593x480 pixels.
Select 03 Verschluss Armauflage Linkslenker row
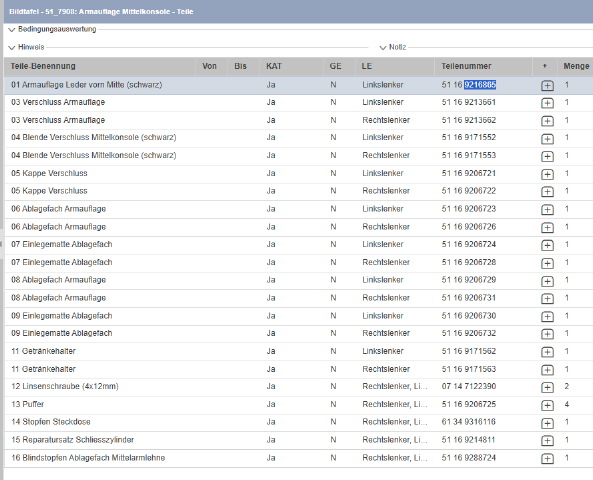[x=298, y=103]
